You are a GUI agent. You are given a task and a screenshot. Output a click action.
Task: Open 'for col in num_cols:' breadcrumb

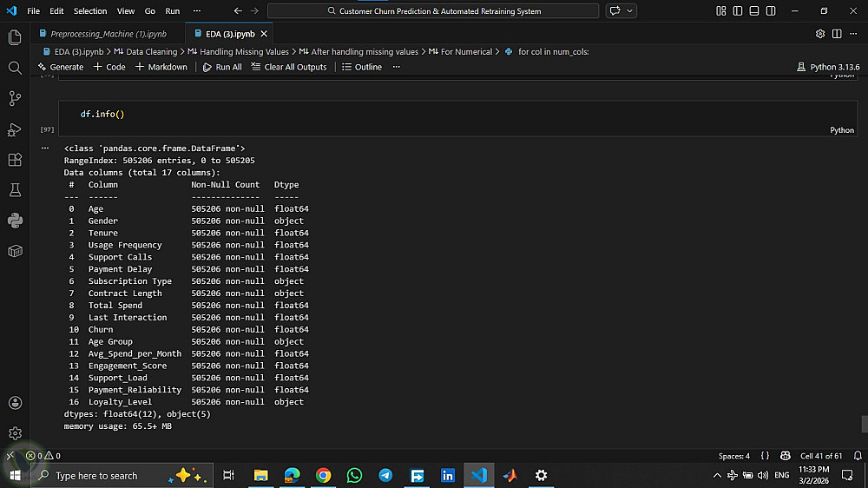tap(547, 51)
